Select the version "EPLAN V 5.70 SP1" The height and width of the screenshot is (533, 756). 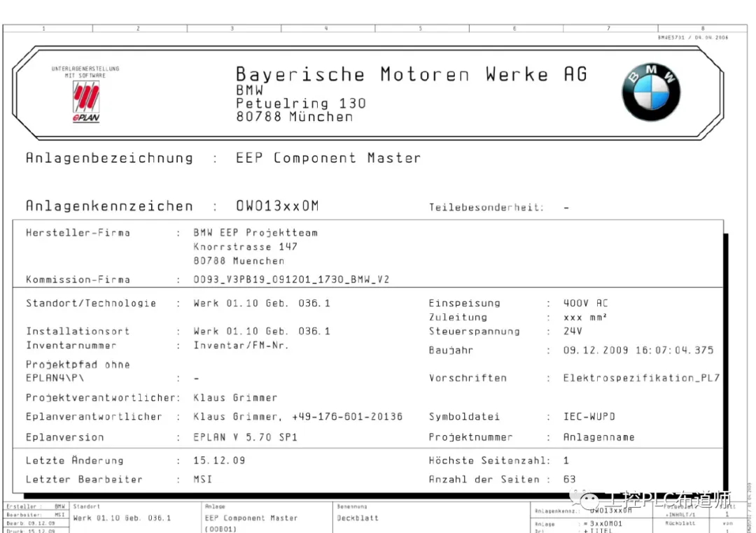point(246,437)
